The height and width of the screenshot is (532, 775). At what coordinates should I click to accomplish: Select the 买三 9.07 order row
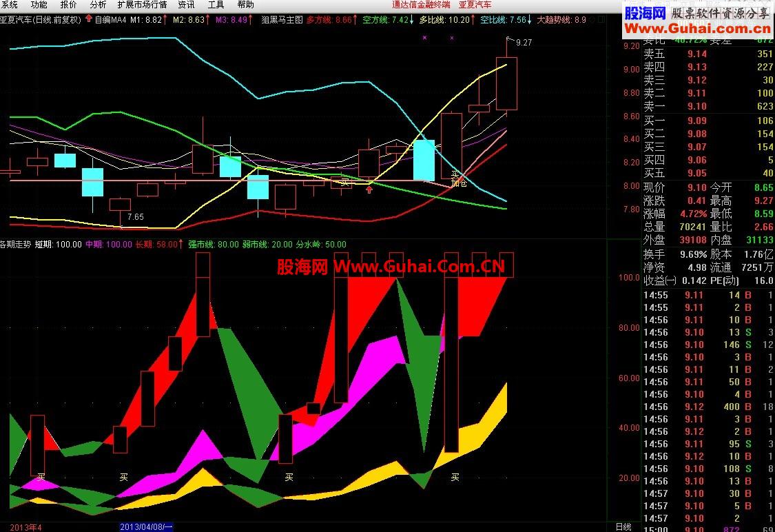(707, 147)
